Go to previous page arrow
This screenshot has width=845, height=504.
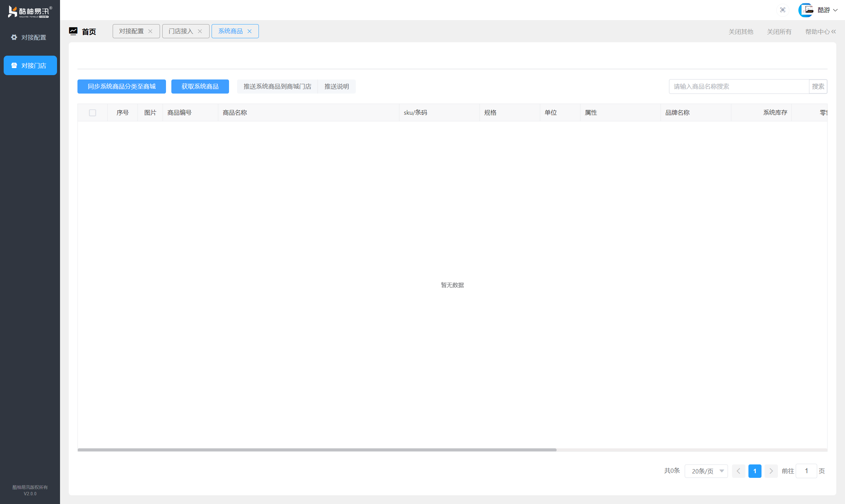(738, 471)
